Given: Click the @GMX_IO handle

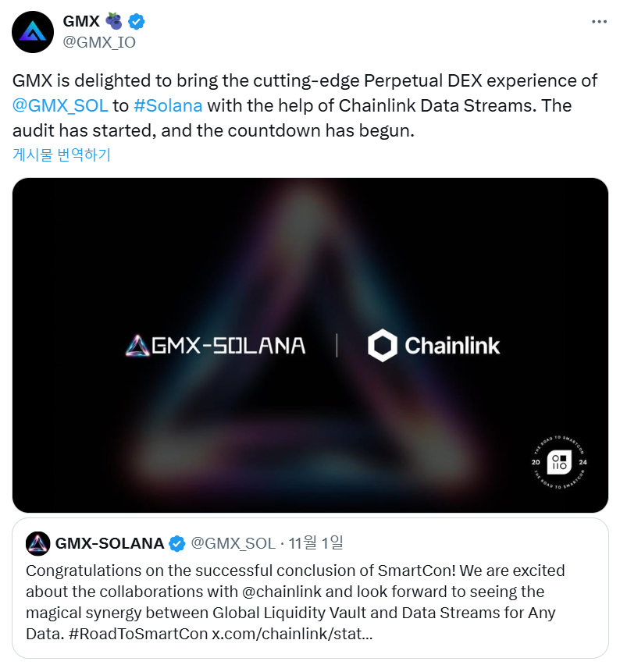Looking at the screenshot, I should click(x=98, y=42).
